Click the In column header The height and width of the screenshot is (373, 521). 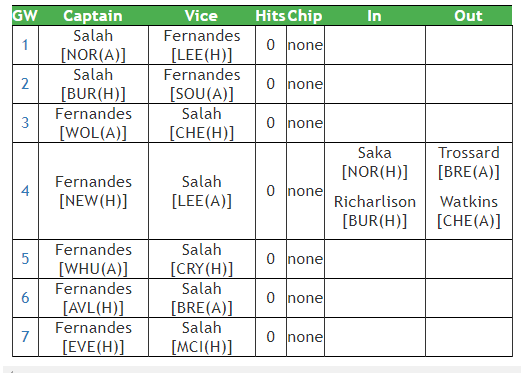pos(374,16)
